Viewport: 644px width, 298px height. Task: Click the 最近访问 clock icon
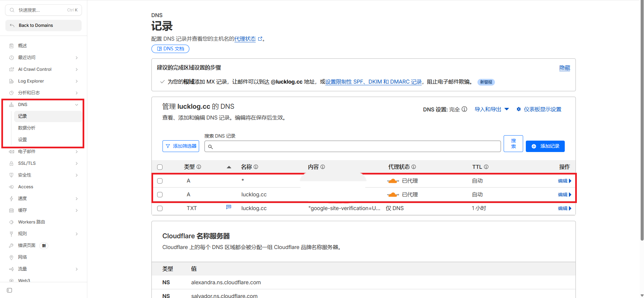[11, 57]
